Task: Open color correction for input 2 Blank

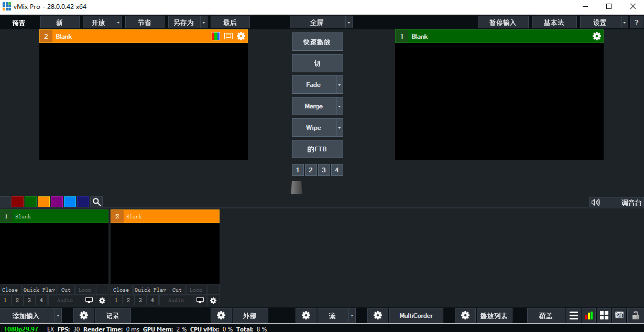Action: (216, 36)
